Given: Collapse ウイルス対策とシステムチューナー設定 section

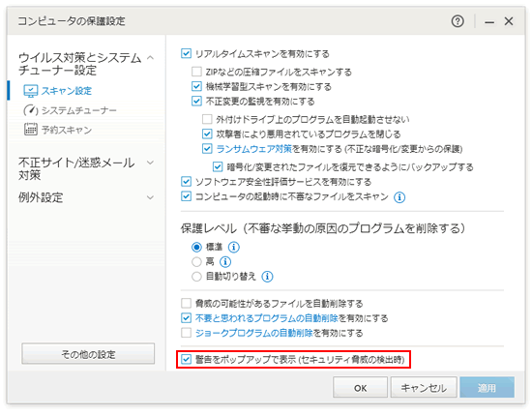Looking at the screenshot, I should [x=150, y=58].
